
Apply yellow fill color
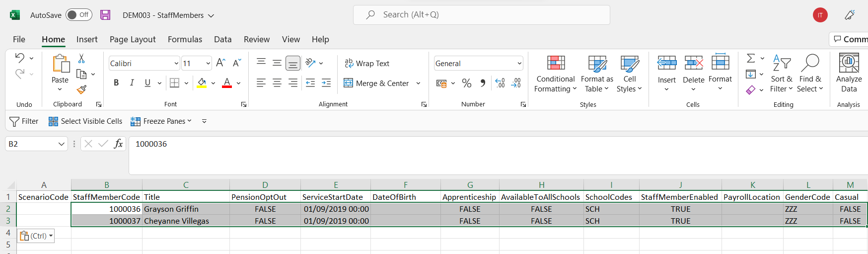tap(202, 83)
